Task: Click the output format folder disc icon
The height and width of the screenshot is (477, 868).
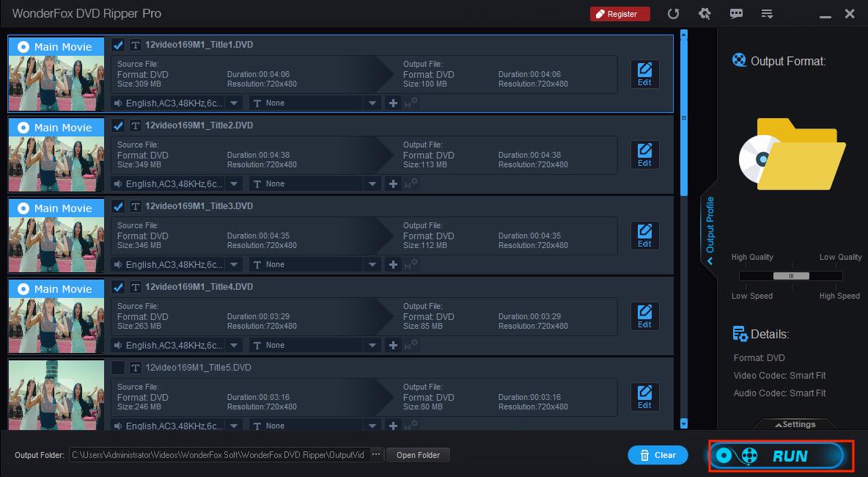Action: [792, 154]
